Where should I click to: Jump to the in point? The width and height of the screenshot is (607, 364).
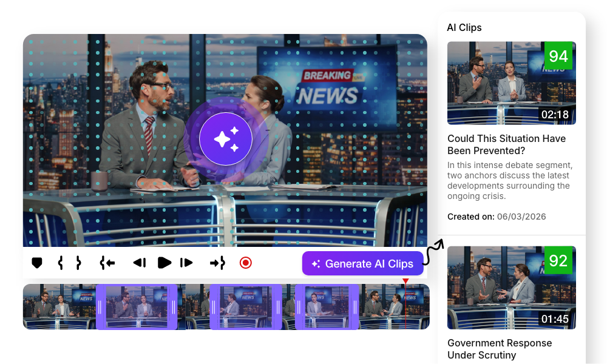point(107,263)
